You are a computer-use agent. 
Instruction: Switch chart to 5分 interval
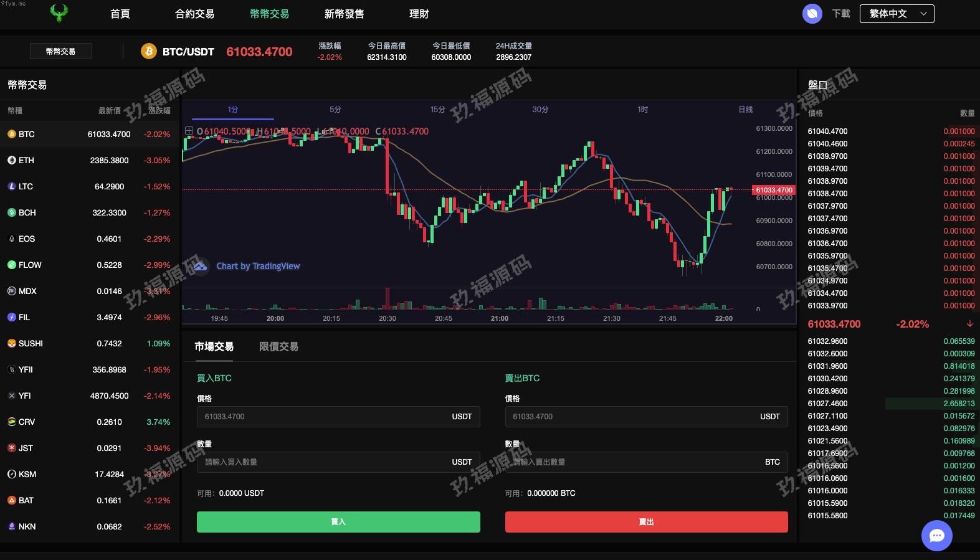(335, 110)
